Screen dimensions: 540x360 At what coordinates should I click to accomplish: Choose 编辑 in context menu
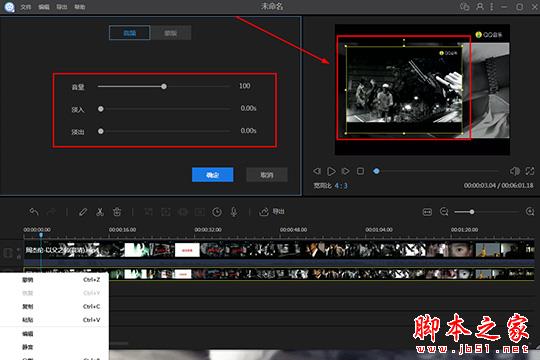(54, 334)
